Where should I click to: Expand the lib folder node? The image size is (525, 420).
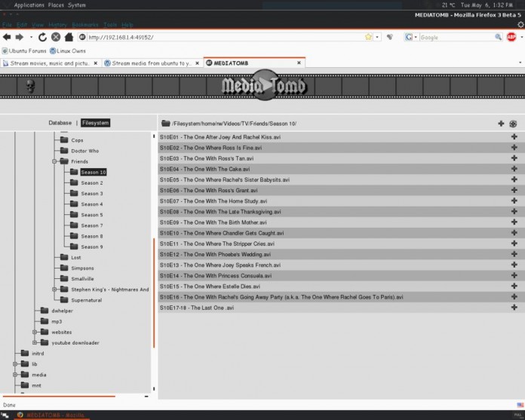tap(15, 363)
